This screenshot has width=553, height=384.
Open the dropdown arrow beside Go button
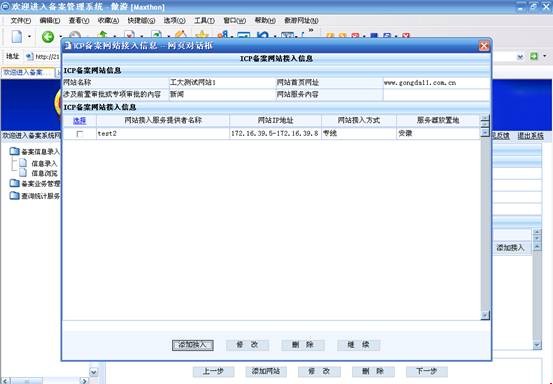click(545, 56)
